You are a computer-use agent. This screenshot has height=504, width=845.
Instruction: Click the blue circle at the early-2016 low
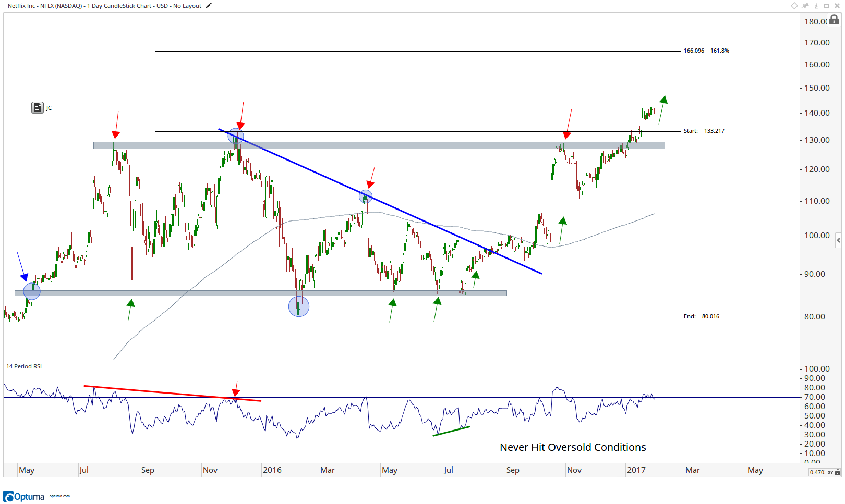(x=299, y=306)
